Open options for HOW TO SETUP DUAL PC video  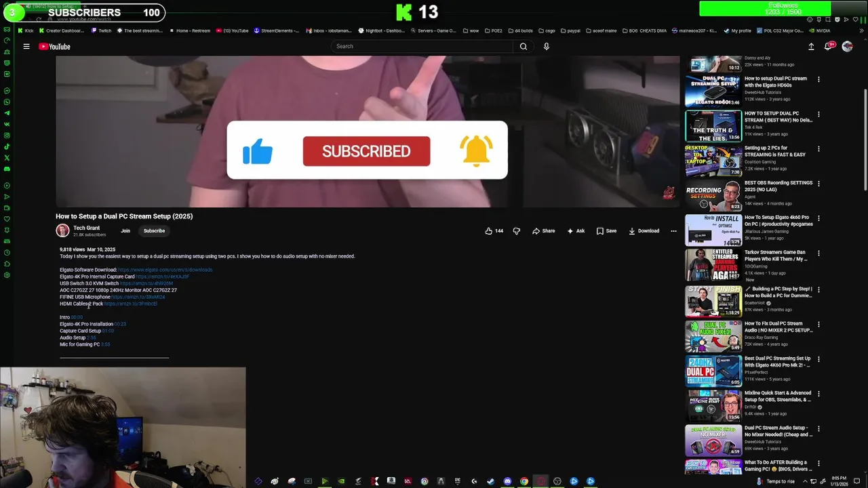point(818,115)
